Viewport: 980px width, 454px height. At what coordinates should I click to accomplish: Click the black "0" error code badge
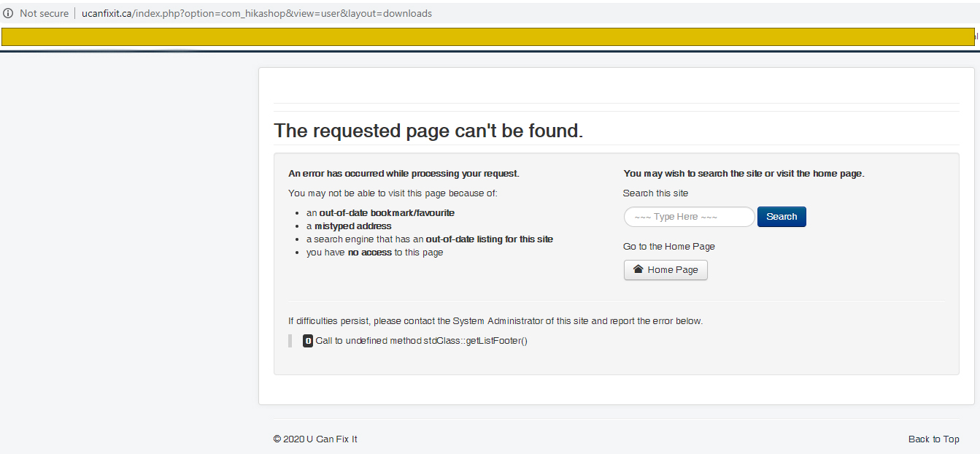coord(307,341)
